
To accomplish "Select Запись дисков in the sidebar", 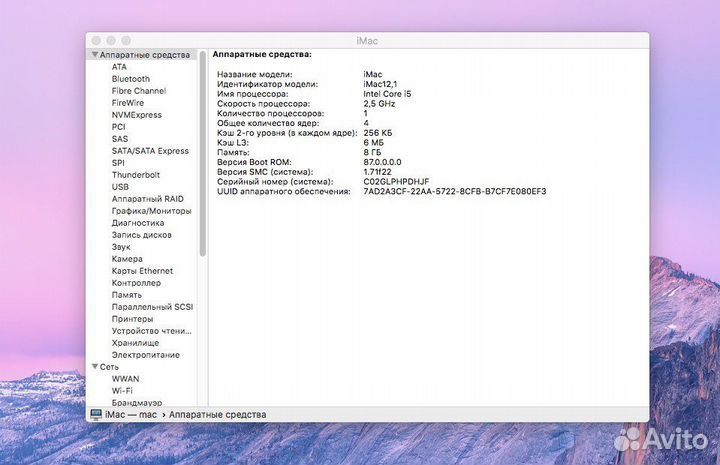I will (141, 235).
